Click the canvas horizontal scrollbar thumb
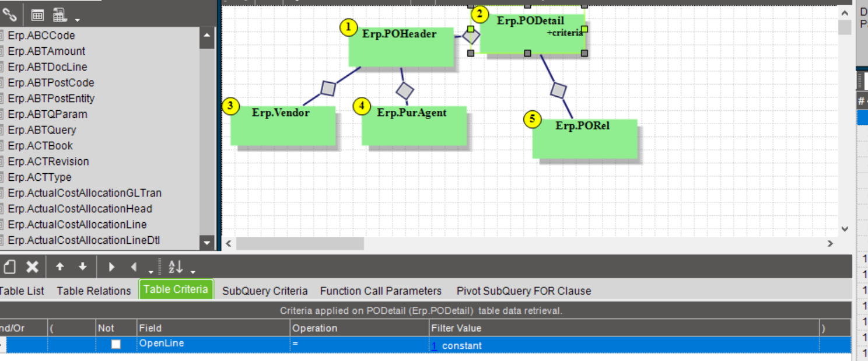868x361 pixels. (x=300, y=244)
